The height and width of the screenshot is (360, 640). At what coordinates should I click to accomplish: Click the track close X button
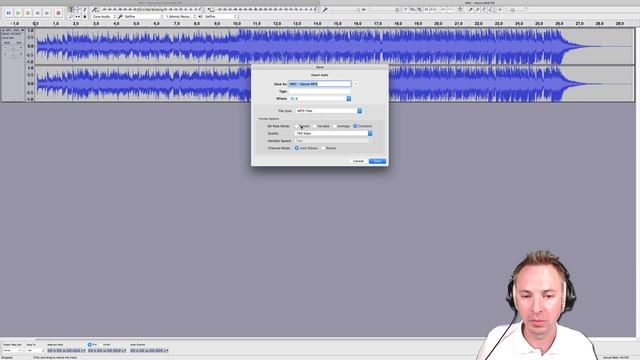3,30
